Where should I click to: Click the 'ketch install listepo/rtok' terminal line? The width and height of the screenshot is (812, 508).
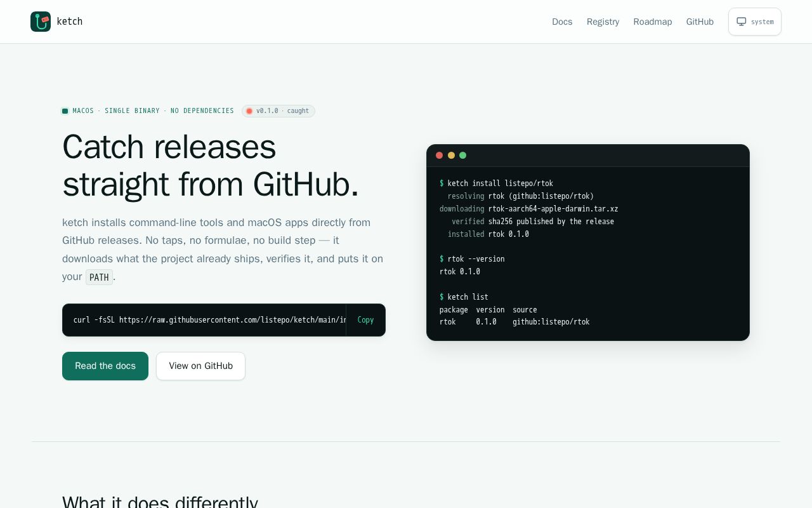tap(496, 184)
